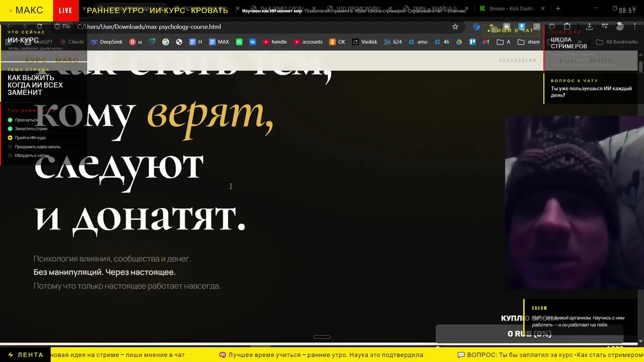This screenshot has width=644, height=362.
Task: Open the browser Downloads icon
Action: coord(589,27)
